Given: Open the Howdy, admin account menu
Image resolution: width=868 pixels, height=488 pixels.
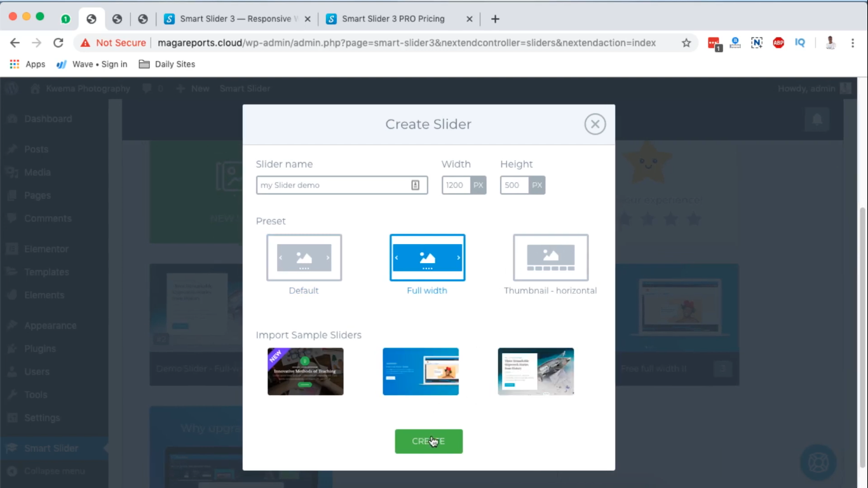Looking at the screenshot, I should (814, 88).
